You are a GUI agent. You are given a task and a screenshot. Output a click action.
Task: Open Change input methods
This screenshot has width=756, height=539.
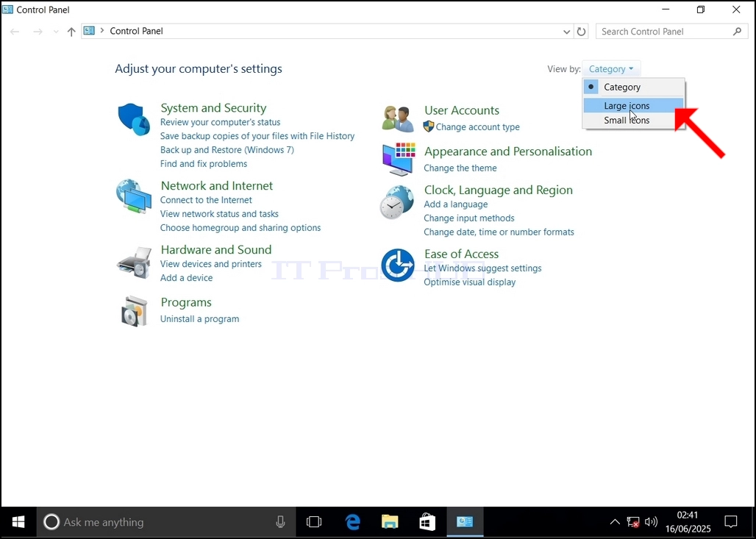[468, 218]
